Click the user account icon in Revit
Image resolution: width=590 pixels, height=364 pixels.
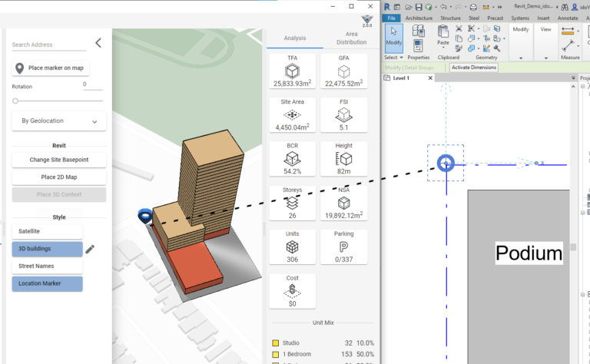point(575,7)
